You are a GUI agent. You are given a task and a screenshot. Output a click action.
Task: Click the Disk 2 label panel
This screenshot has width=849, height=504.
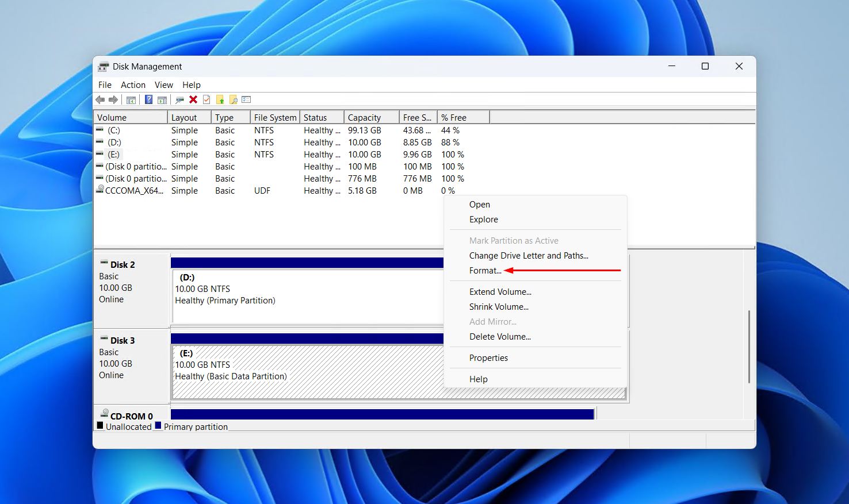click(131, 290)
